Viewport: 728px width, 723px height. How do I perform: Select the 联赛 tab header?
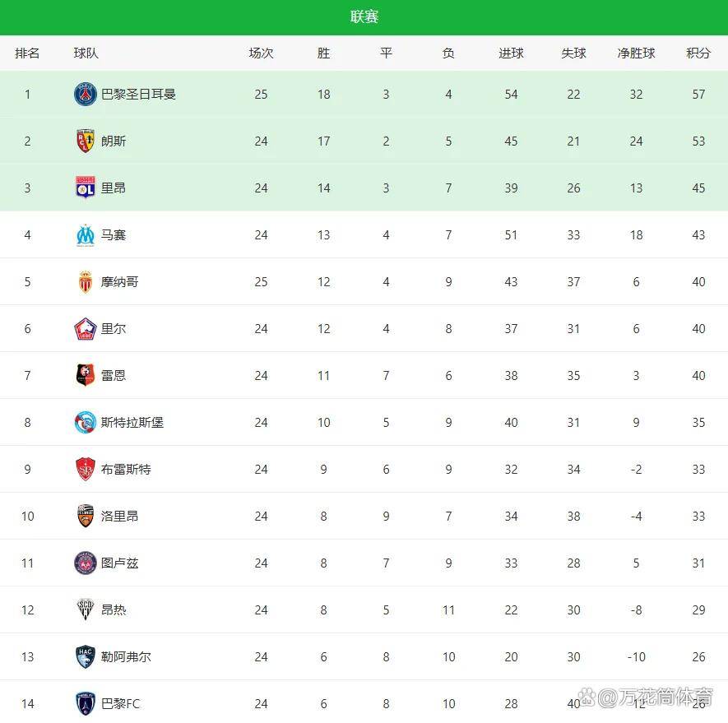pyautogui.click(x=364, y=17)
